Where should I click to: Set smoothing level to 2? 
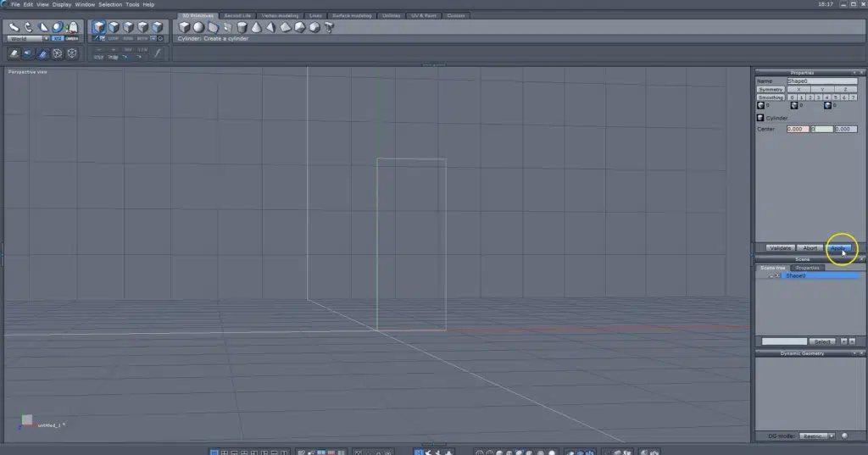[x=810, y=97]
